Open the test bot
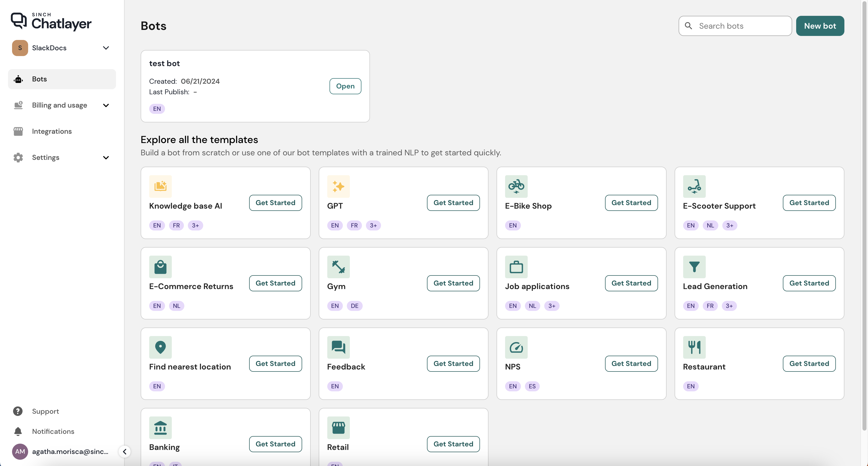The width and height of the screenshot is (868, 466). [x=345, y=86]
